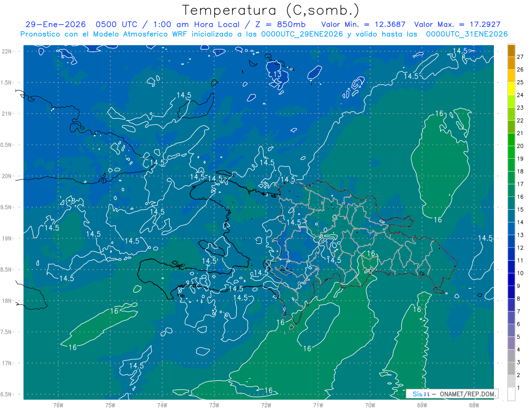Click the "Valor Min. = 12.3687" readout

click(364, 24)
